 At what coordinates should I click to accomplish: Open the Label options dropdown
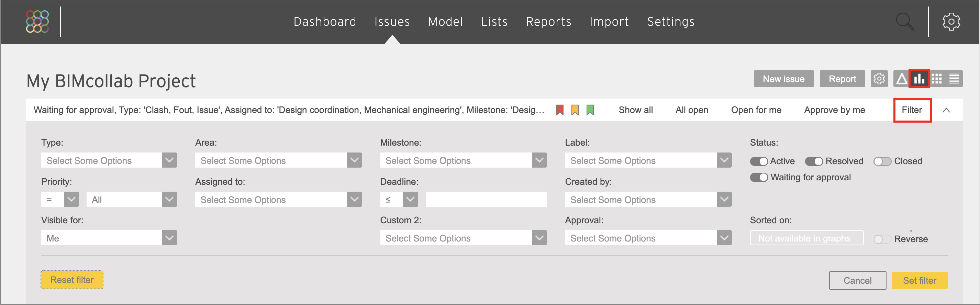click(x=648, y=160)
